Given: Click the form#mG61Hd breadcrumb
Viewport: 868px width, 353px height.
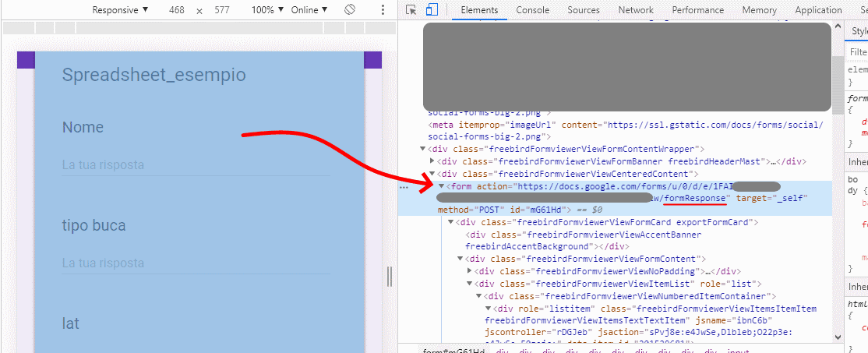Looking at the screenshot, I should 454,351.
